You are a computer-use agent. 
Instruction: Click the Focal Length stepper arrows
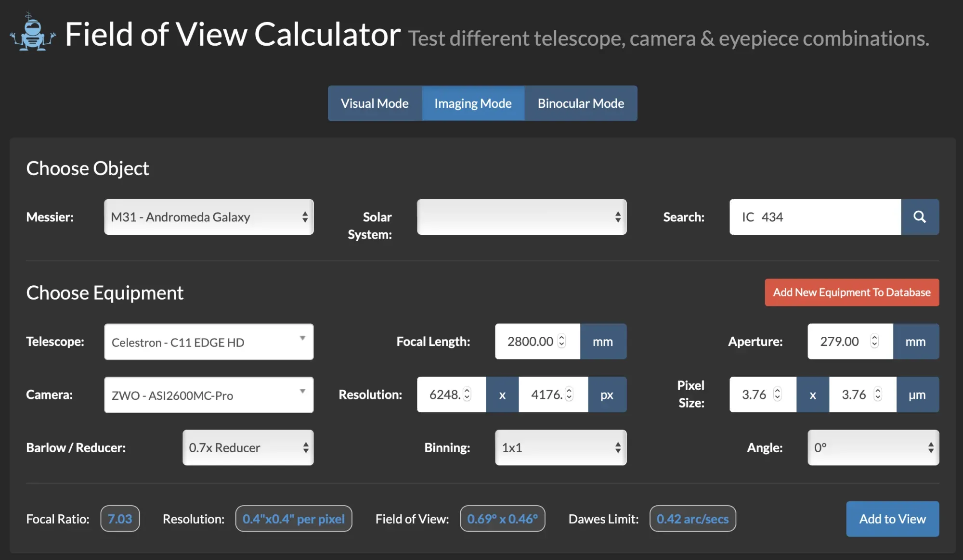click(561, 341)
